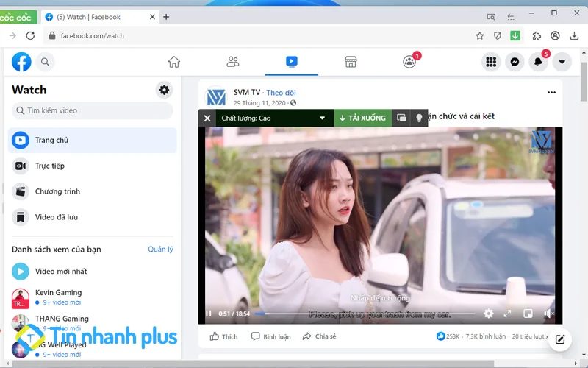Click the Kevin Gaming avatar thumbnail
Screen dimensions: 588x368
(21, 298)
